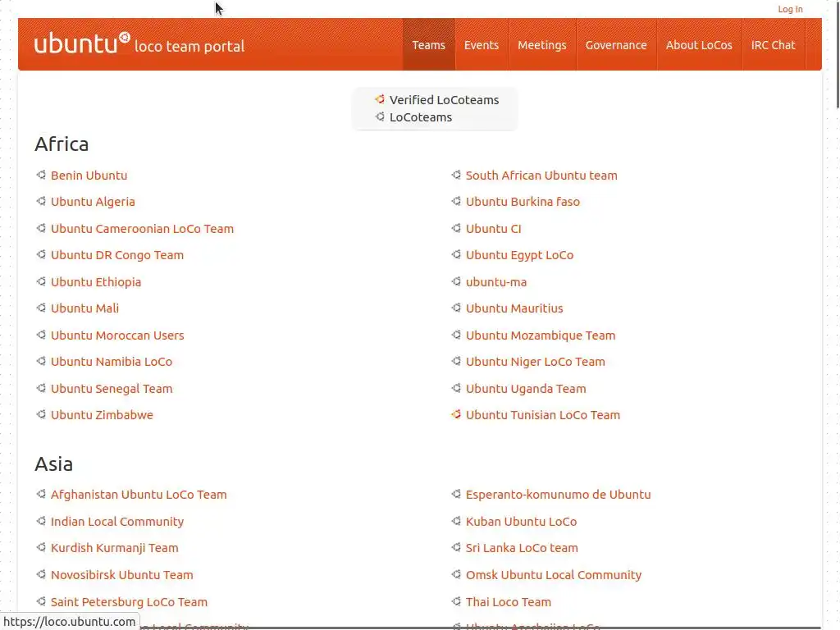
Task: Open Esperanto-komunumo de Ubuntu
Action: [558, 495]
